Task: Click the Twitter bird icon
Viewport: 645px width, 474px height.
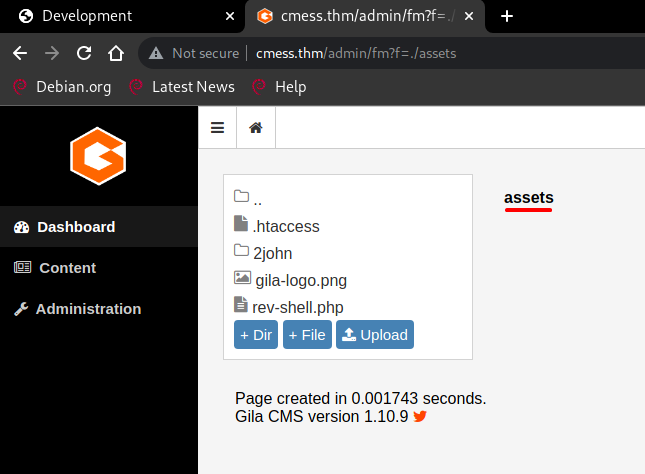Action: [x=420, y=416]
